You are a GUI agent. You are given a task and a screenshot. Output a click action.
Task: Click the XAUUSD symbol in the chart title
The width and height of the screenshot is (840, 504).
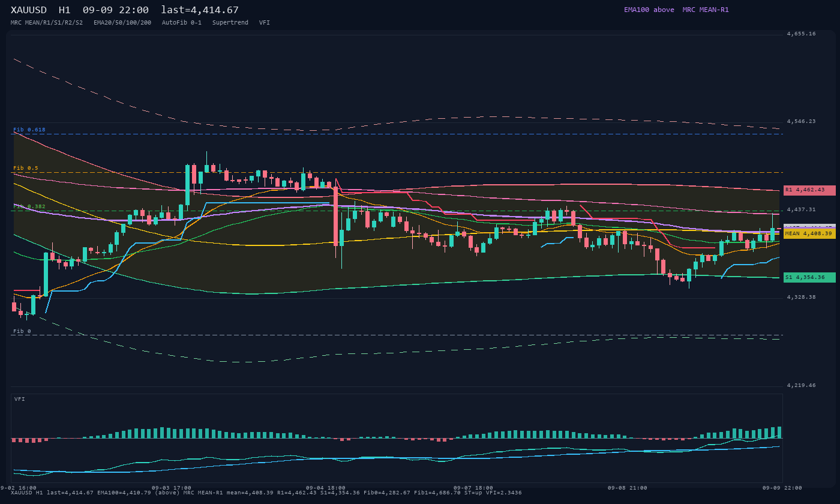(29, 10)
